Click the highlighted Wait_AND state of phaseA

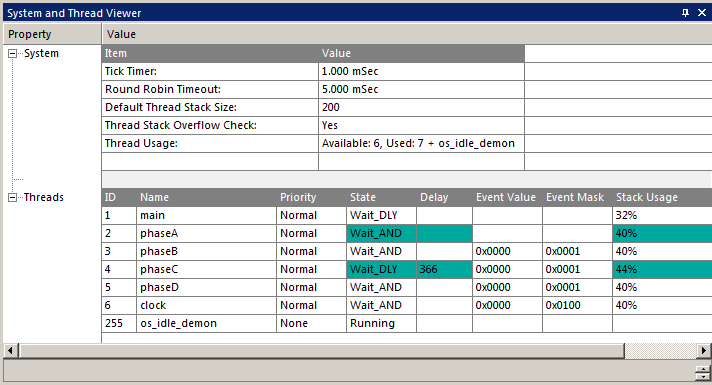point(381,233)
